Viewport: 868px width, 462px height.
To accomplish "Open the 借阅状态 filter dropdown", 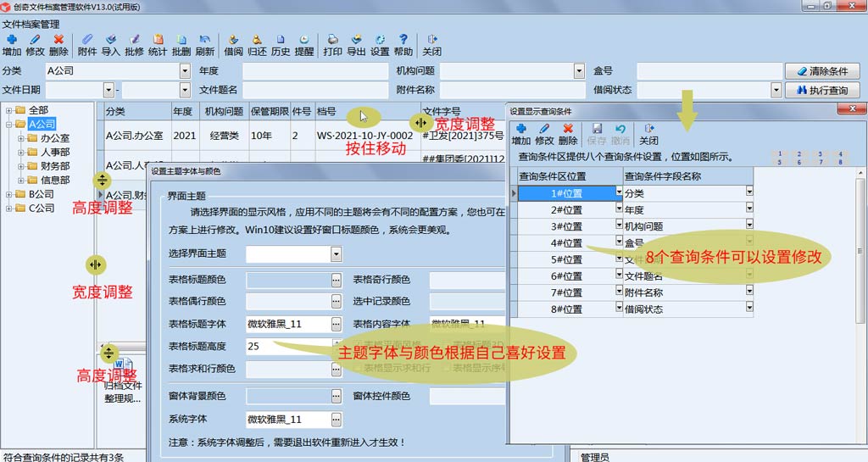I will click(776, 90).
